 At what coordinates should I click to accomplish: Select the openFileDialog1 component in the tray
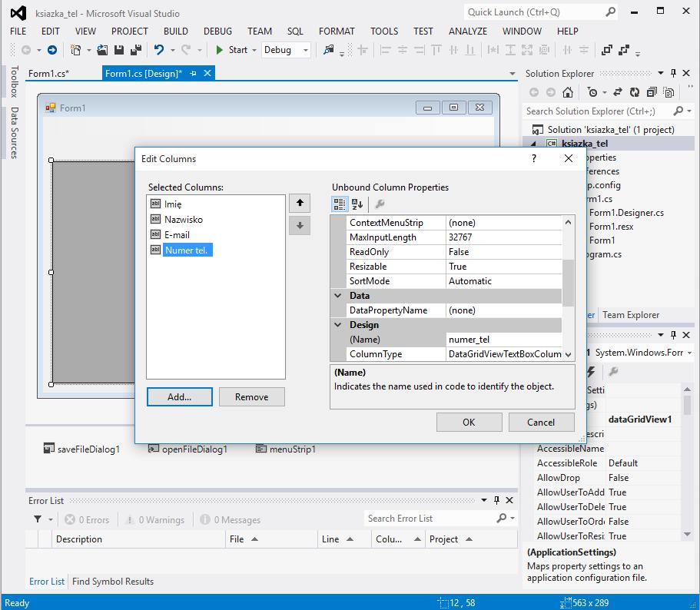(x=187, y=449)
